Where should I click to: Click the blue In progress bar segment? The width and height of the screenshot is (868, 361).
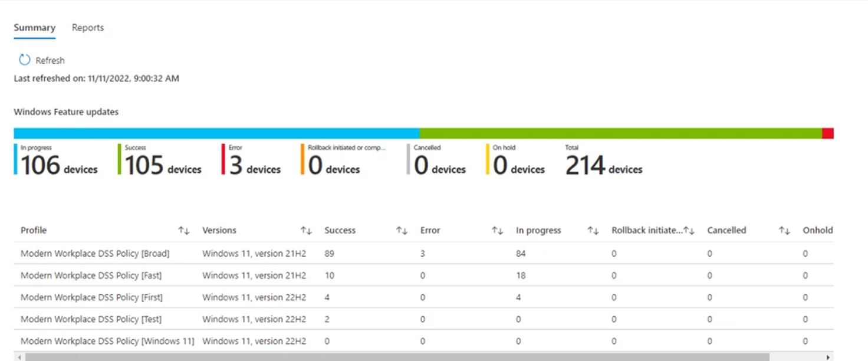pyautogui.click(x=216, y=133)
